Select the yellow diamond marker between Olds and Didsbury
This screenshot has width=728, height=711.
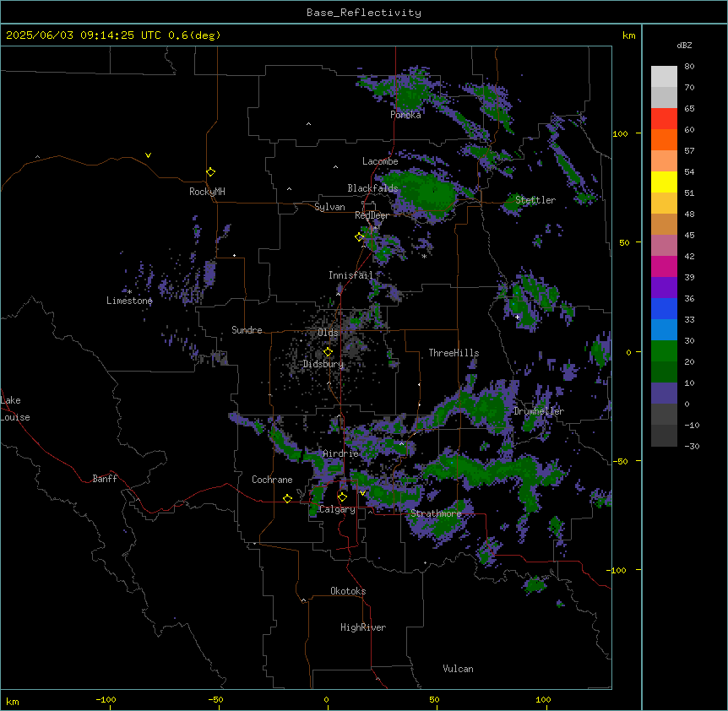tap(328, 352)
